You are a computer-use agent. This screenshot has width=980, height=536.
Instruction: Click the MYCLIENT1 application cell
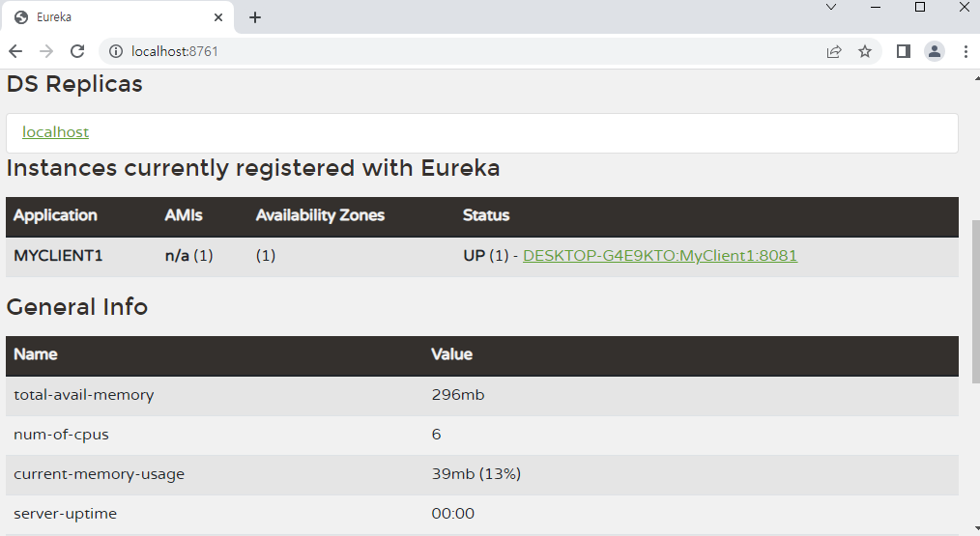click(58, 256)
